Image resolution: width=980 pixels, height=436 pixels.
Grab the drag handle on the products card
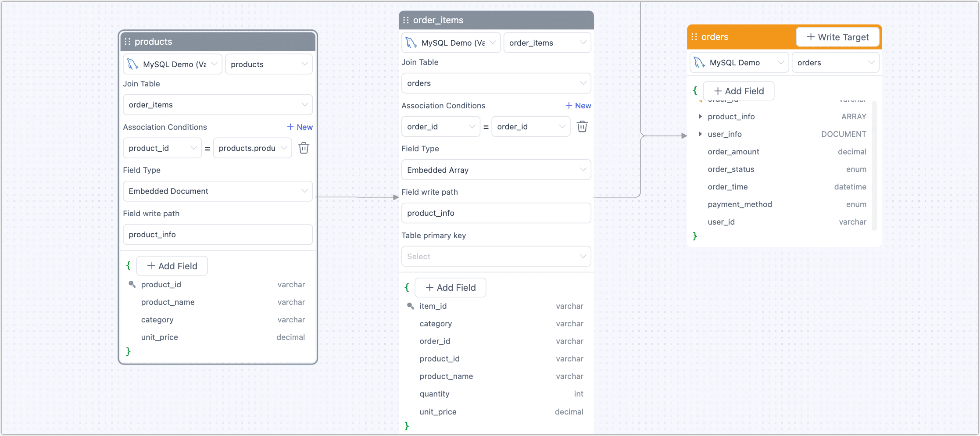(128, 41)
